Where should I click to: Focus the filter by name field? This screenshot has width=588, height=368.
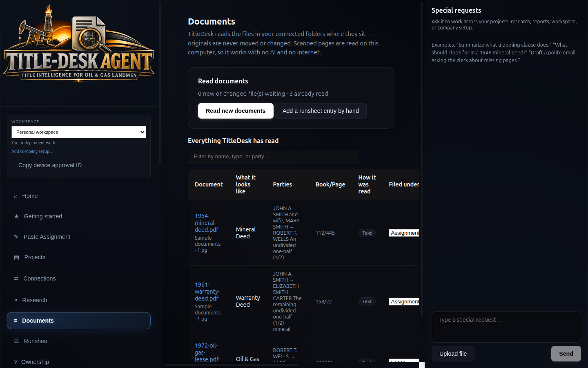tap(274, 157)
